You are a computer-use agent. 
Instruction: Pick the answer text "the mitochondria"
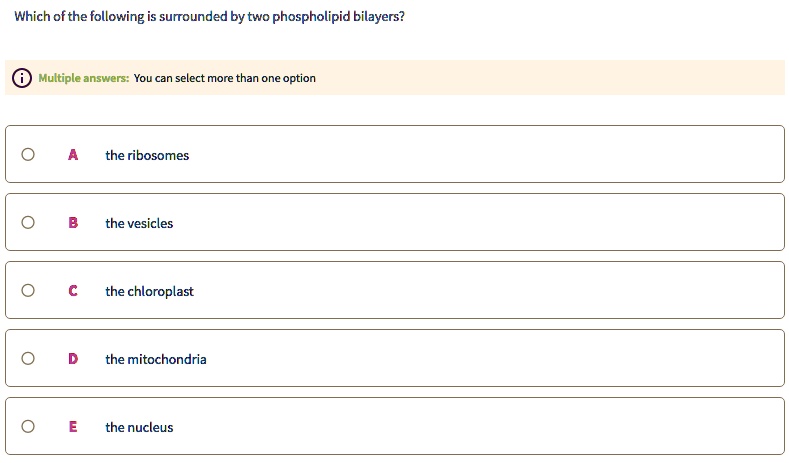coord(156,359)
